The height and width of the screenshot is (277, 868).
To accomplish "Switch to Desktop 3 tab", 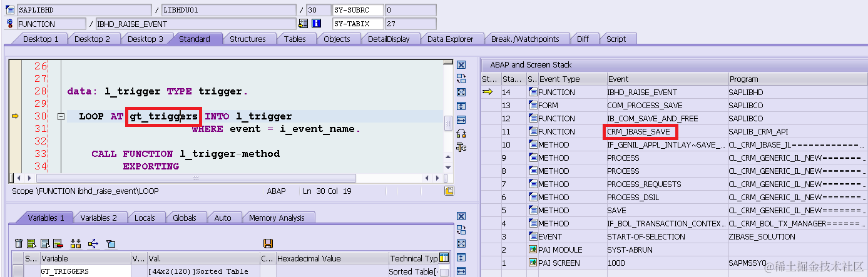I will 145,39.
